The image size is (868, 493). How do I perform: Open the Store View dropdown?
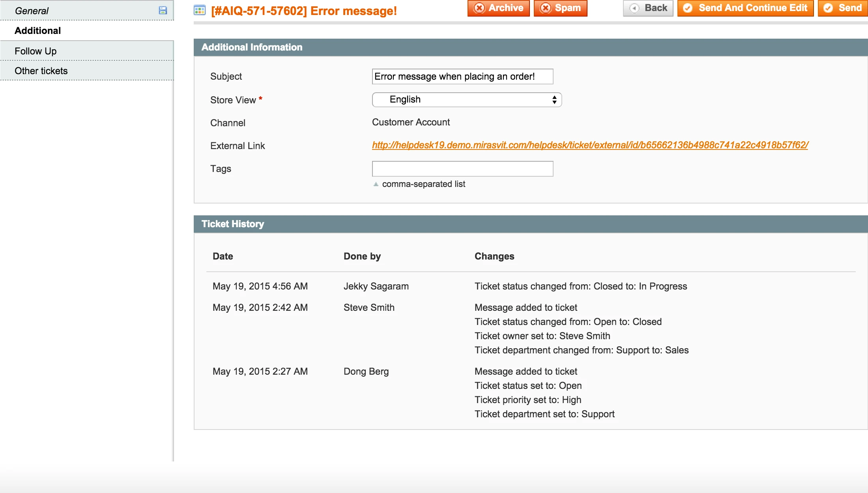pyautogui.click(x=466, y=100)
